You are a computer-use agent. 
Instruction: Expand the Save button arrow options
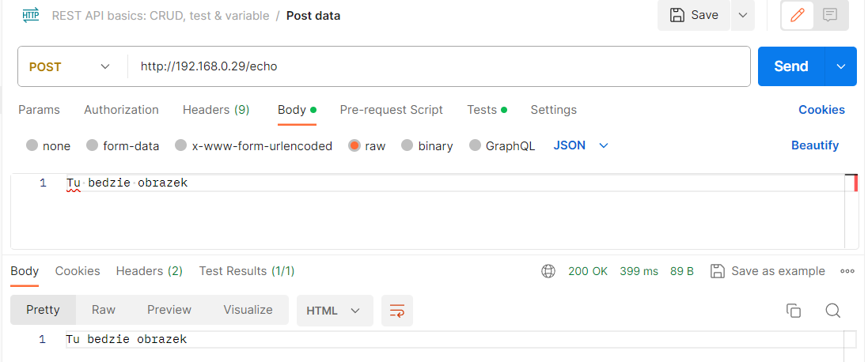743,16
